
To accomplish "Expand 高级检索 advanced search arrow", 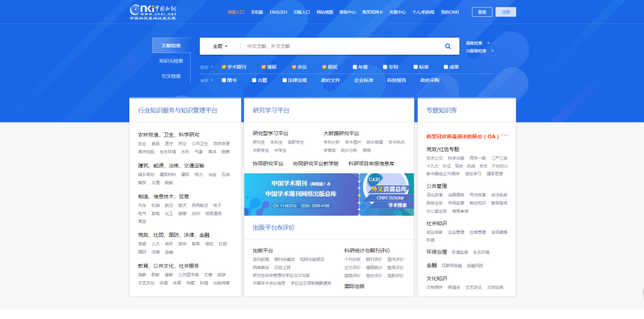I will click(x=488, y=43).
